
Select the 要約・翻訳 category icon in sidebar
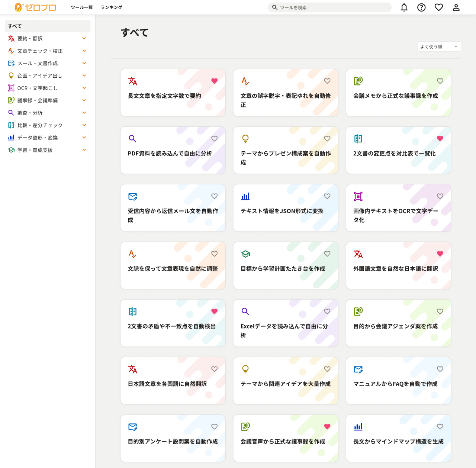tap(11, 38)
